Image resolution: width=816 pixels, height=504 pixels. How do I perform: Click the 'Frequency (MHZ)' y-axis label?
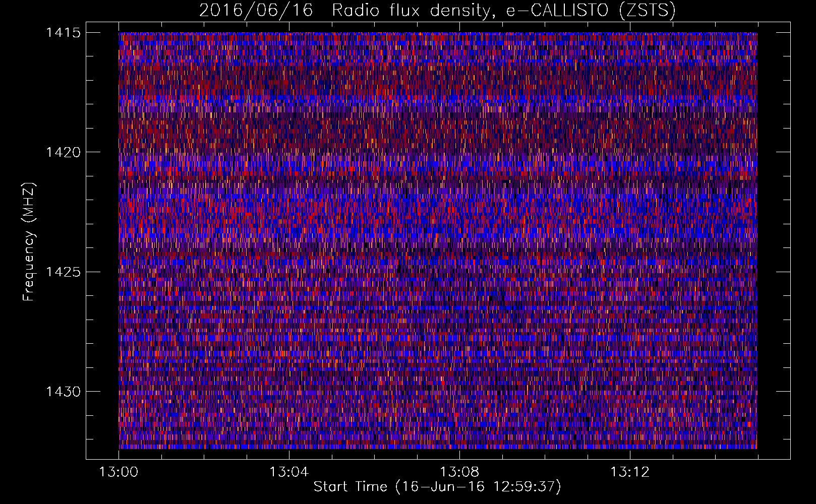[x=29, y=242]
